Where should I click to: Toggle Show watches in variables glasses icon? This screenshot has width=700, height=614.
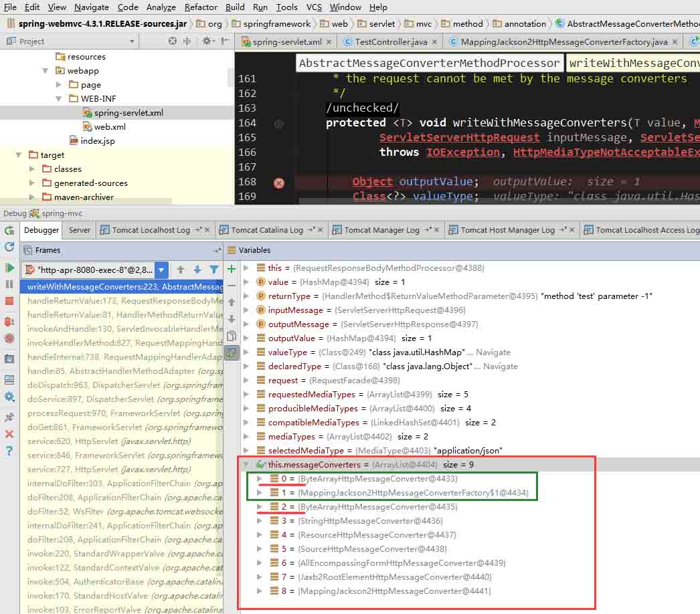(232, 353)
